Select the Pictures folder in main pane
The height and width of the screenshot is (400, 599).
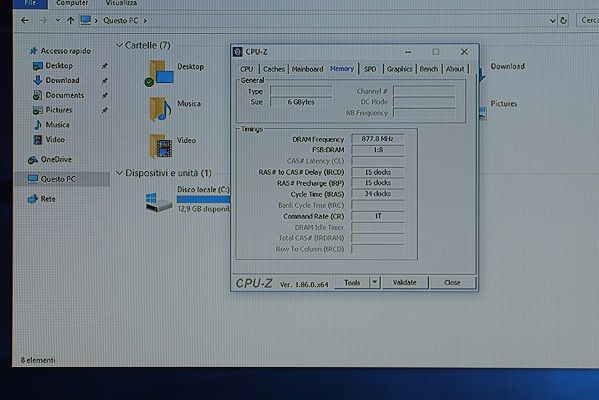[503, 104]
